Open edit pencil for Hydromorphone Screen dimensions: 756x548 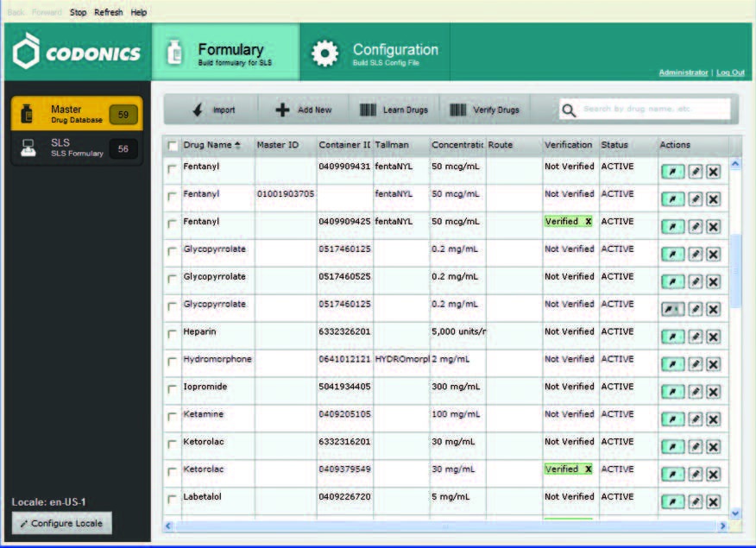click(695, 363)
